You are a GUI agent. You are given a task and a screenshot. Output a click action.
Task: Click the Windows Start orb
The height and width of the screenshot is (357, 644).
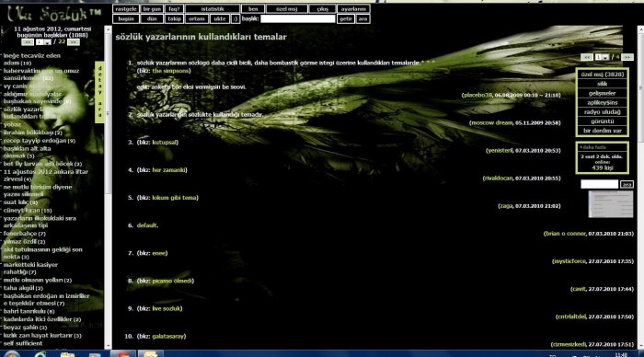point(11,354)
